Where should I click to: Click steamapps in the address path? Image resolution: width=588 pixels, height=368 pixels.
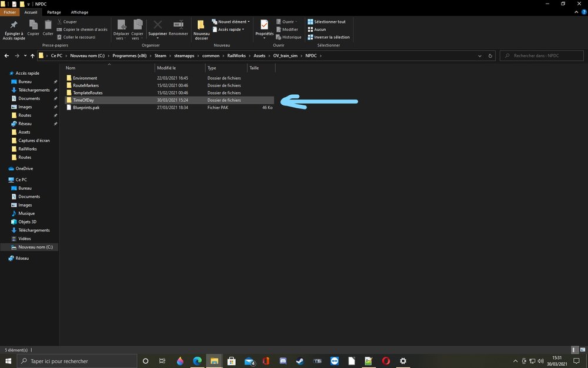point(184,55)
